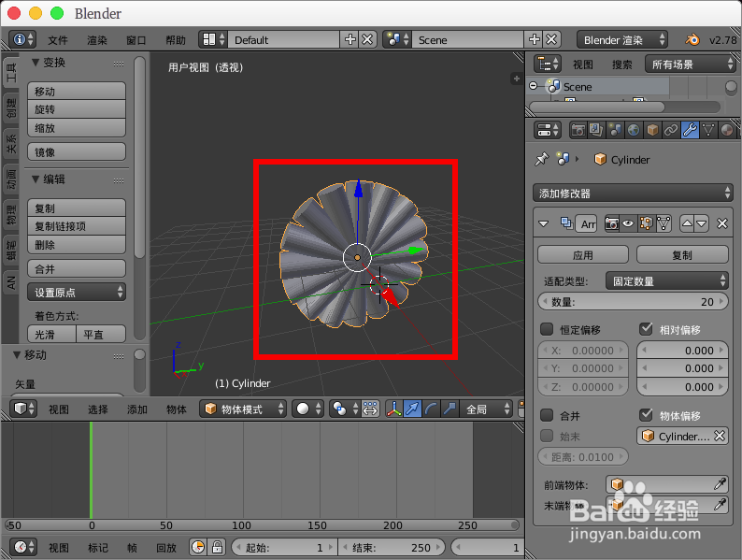Screen dimensions: 742x560
Task: Collapse the Array modifier panel triangle
Action: [543, 223]
